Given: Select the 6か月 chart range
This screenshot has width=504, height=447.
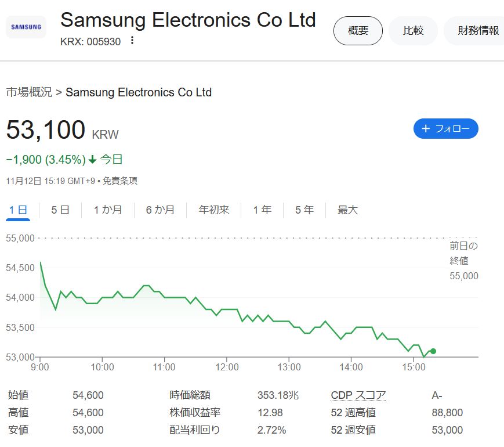Looking at the screenshot, I should click(x=160, y=210).
